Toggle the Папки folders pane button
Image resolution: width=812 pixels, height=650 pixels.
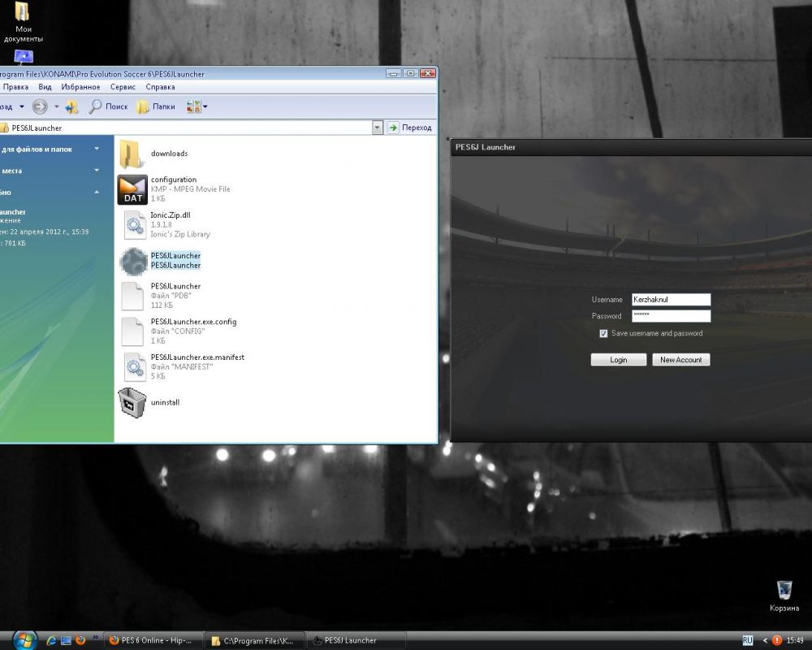(x=156, y=106)
